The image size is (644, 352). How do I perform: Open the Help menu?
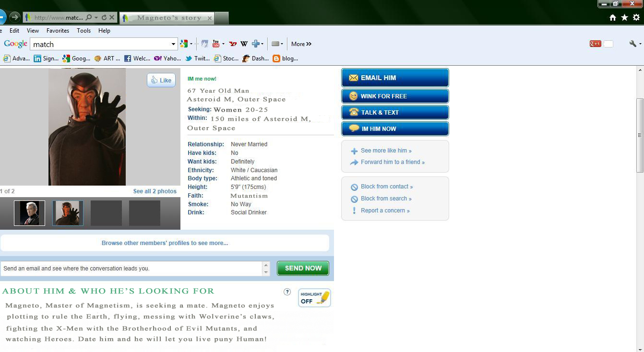tap(104, 30)
